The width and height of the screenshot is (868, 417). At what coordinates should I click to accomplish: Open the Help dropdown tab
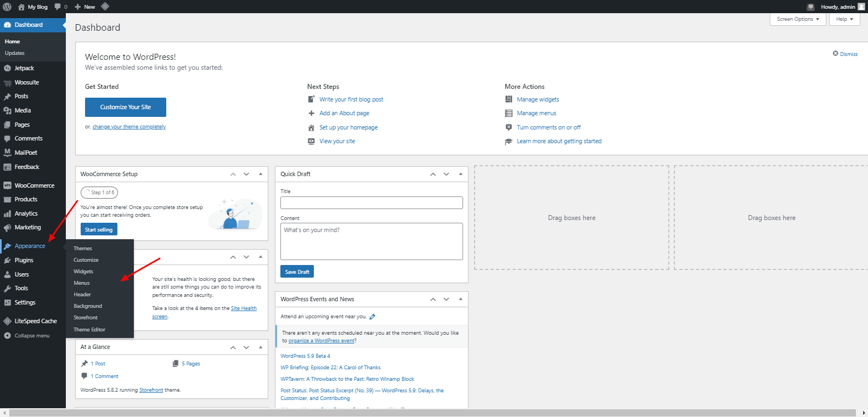click(x=844, y=19)
